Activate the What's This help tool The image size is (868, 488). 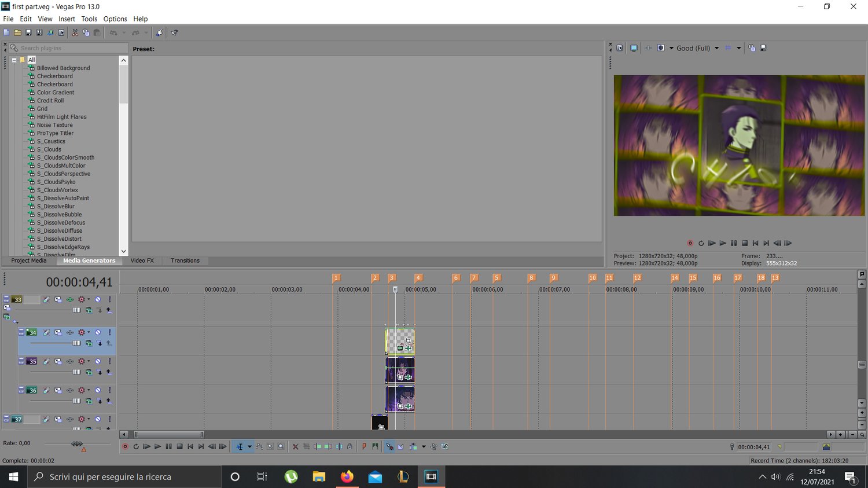click(x=174, y=33)
